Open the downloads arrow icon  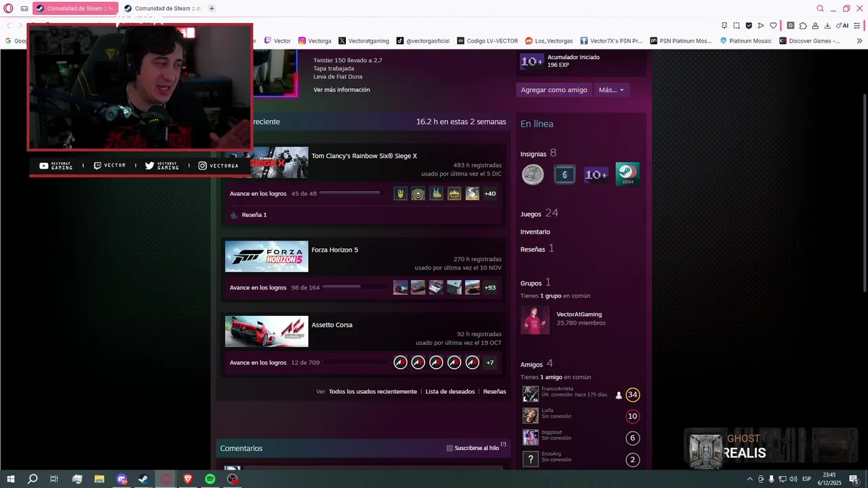pos(827,26)
